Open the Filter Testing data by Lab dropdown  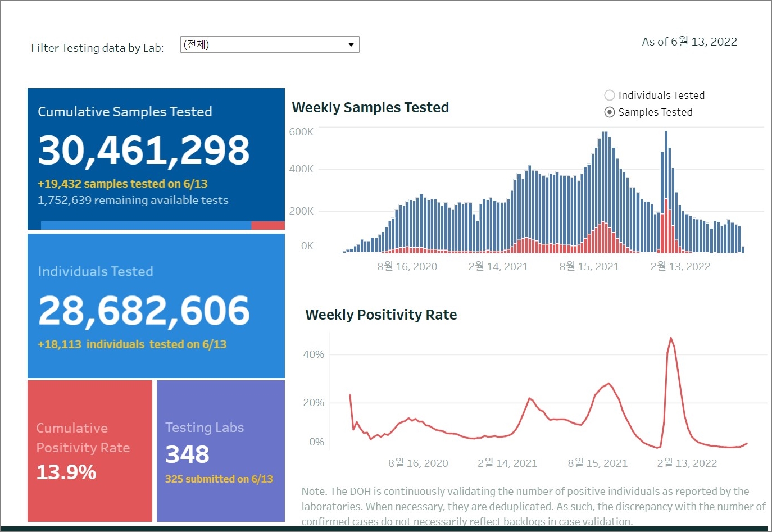coord(270,44)
